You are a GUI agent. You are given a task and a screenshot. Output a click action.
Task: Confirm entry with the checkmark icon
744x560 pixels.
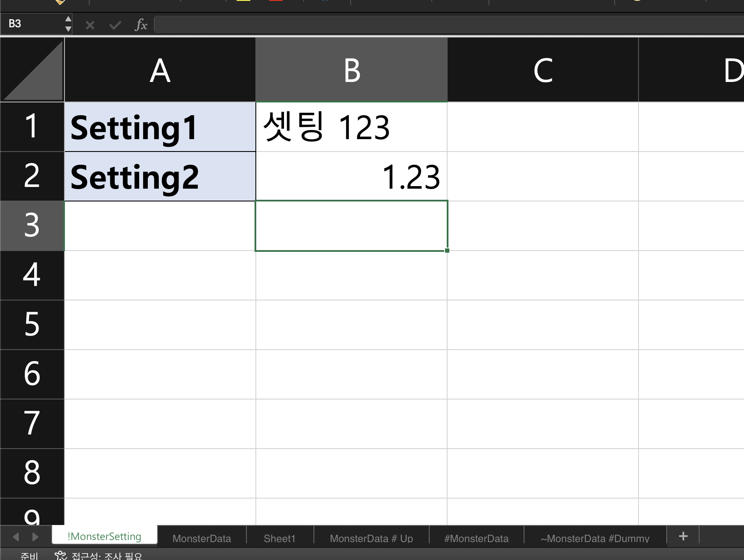[x=115, y=25]
